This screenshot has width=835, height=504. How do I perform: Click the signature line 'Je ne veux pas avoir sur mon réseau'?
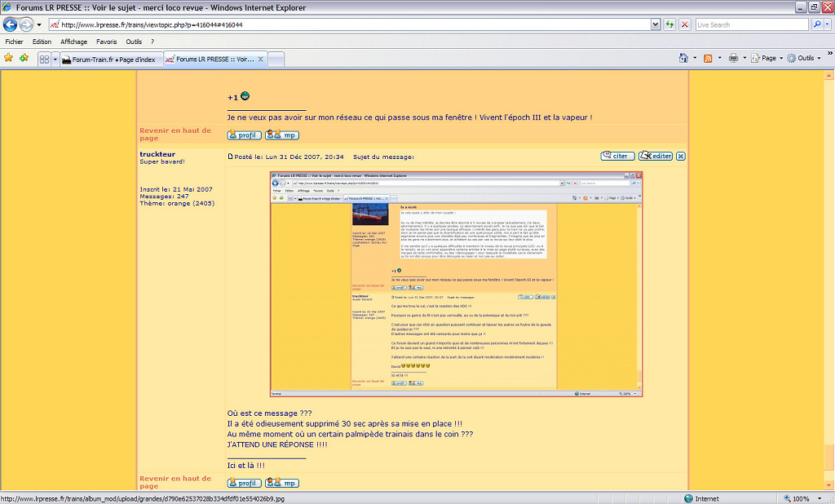[409, 117]
